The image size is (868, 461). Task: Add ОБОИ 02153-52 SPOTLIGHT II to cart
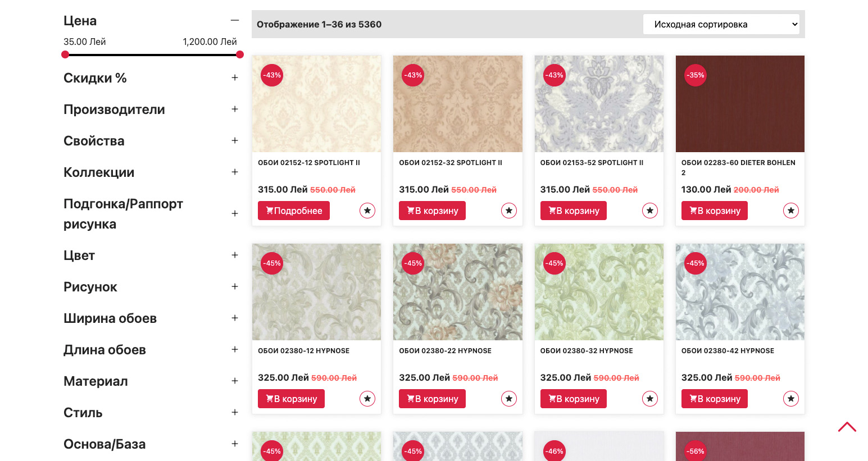pyautogui.click(x=574, y=211)
